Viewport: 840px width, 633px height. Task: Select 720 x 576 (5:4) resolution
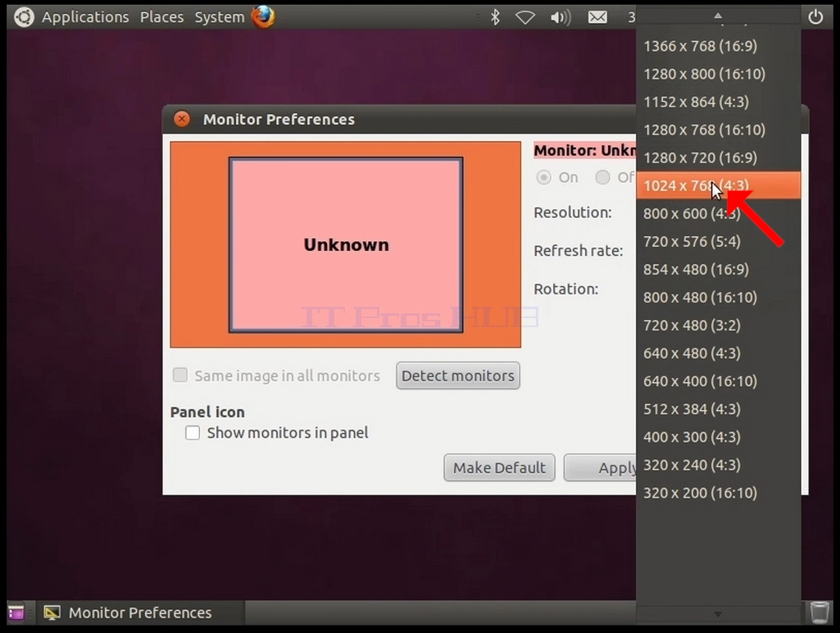[719, 241]
